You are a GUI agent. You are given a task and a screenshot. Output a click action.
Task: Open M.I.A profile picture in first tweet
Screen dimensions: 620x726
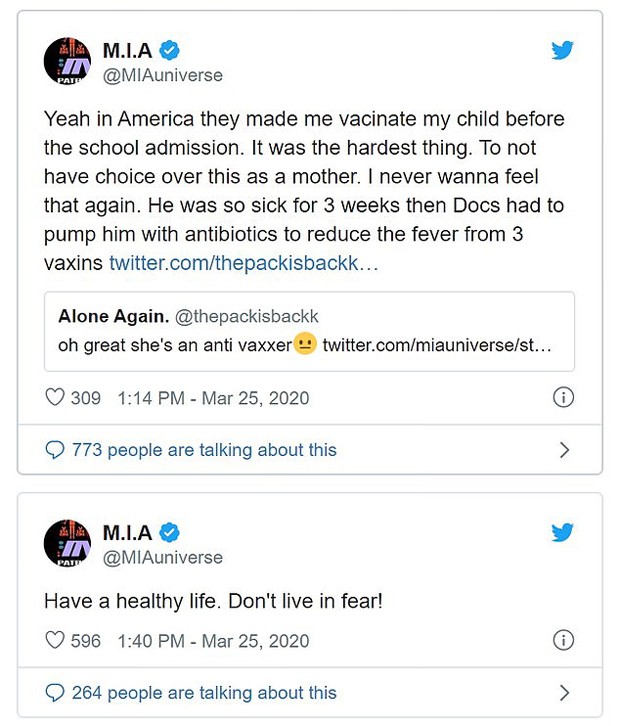click(x=67, y=61)
